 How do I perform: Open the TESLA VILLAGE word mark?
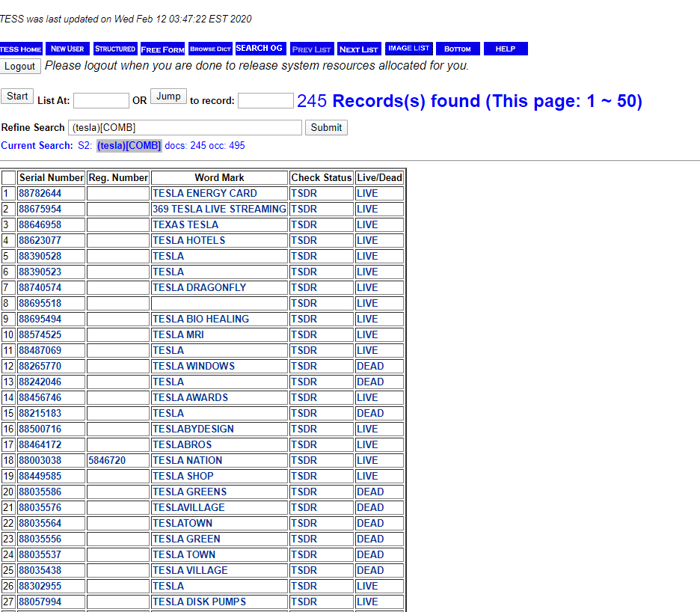(190, 570)
